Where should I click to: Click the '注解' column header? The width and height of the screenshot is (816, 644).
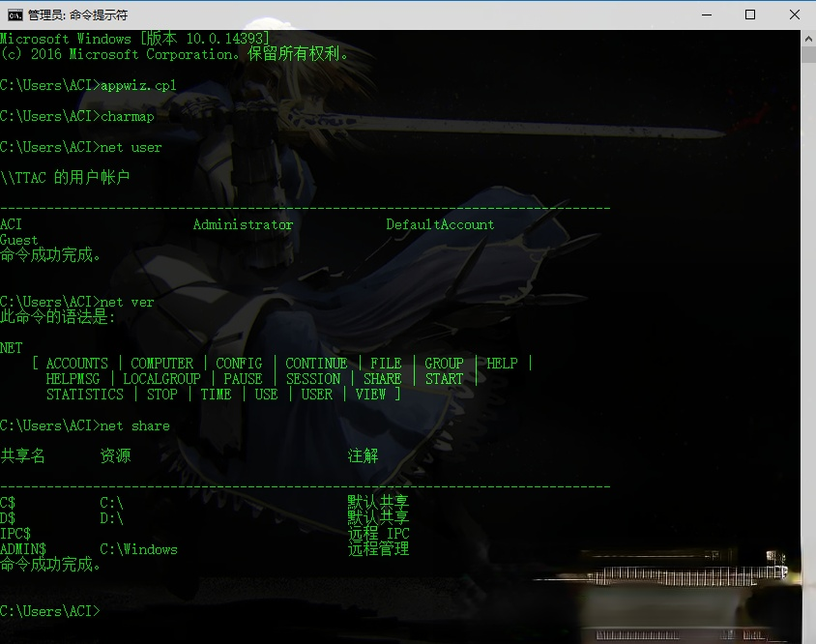363,456
